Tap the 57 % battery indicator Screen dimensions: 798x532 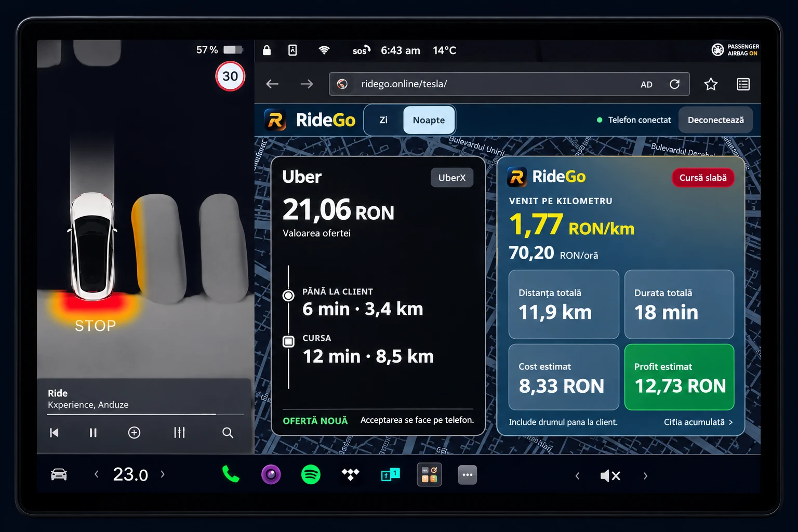coord(220,50)
